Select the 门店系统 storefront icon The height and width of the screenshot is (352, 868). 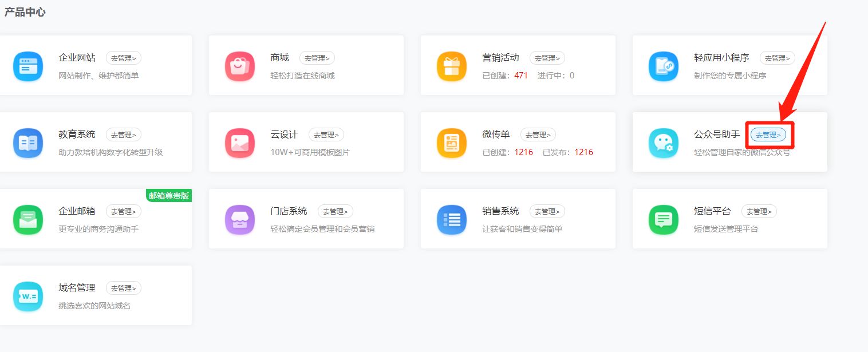(240, 219)
